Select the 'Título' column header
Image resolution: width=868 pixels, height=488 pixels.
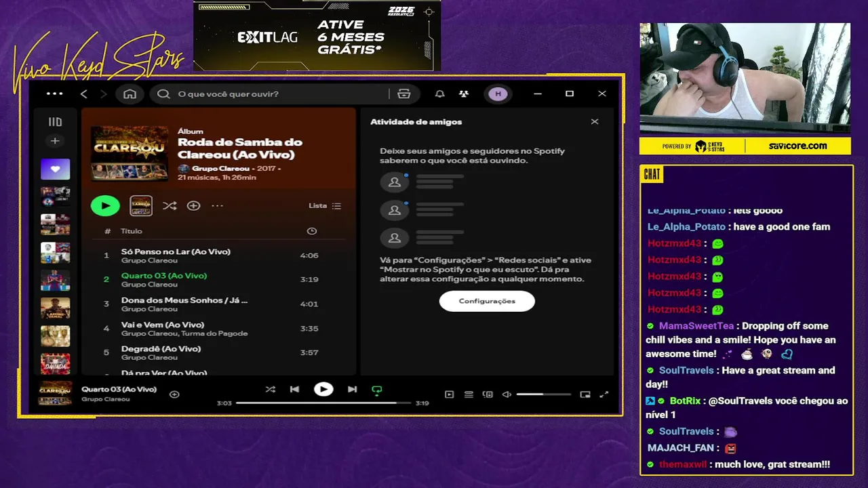[x=132, y=231]
